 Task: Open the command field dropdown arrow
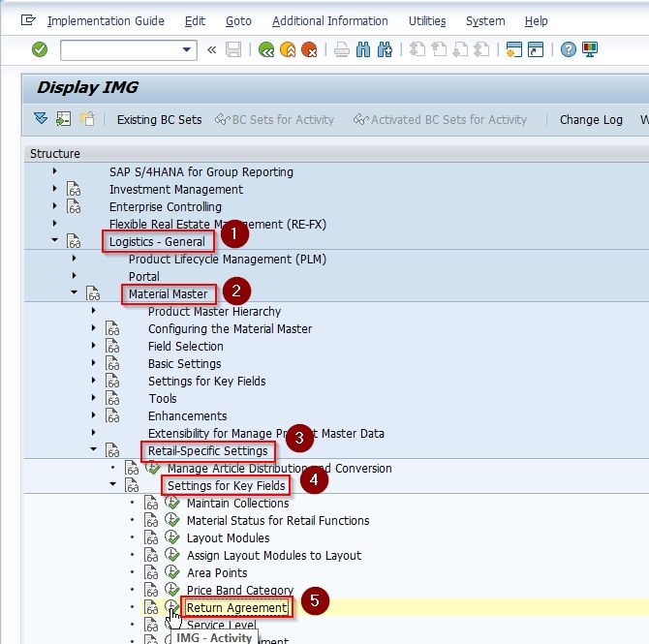click(187, 49)
